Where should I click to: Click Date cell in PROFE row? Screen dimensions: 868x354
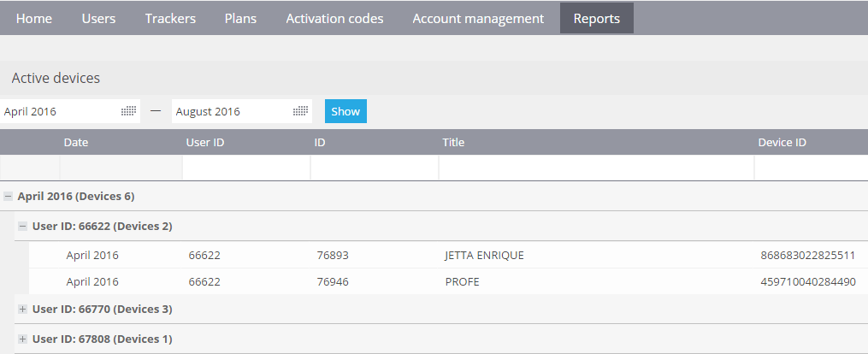coord(92,281)
